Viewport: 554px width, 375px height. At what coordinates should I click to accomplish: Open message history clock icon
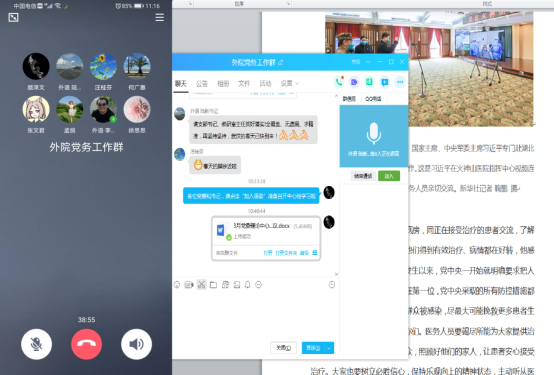click(x=332, y=285)
